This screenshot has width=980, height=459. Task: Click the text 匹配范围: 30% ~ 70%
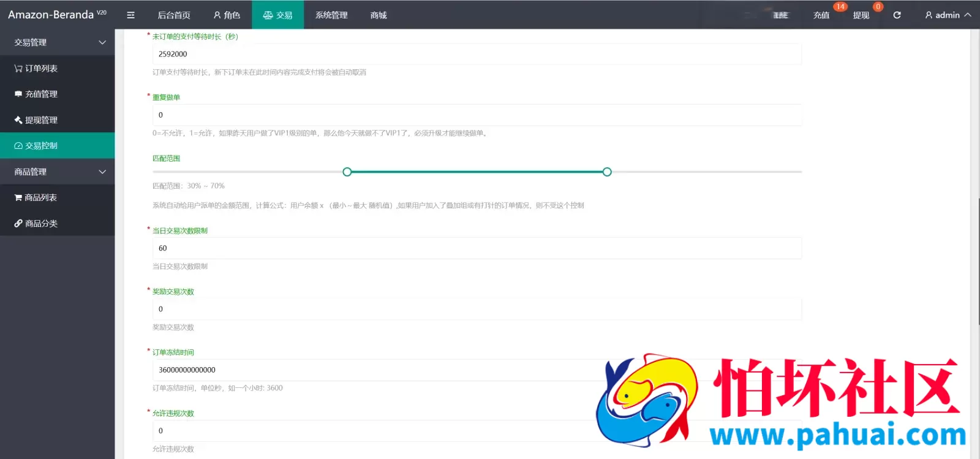(189, 186)
